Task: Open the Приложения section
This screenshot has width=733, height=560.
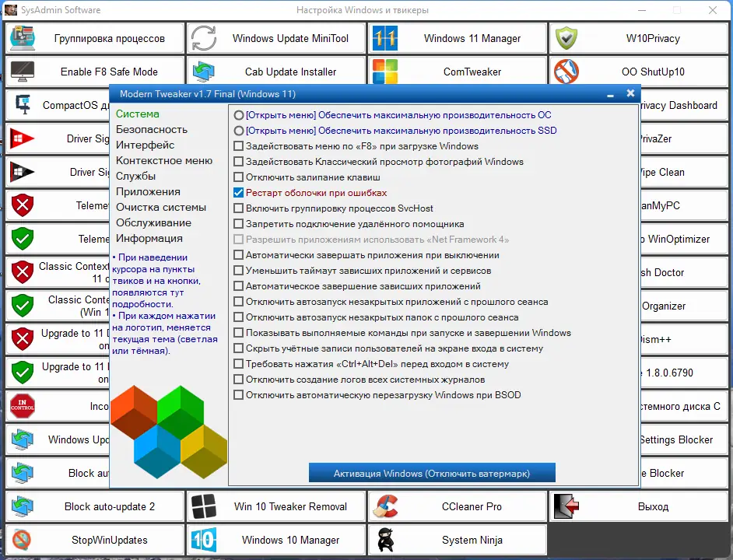Action: coord(148,191)
